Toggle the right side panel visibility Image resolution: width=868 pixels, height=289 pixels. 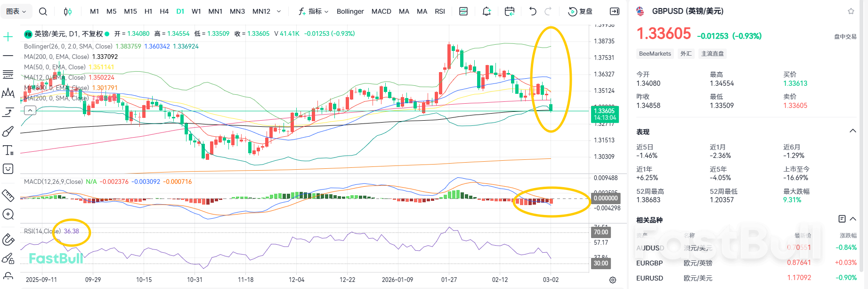tap(615, 11)
